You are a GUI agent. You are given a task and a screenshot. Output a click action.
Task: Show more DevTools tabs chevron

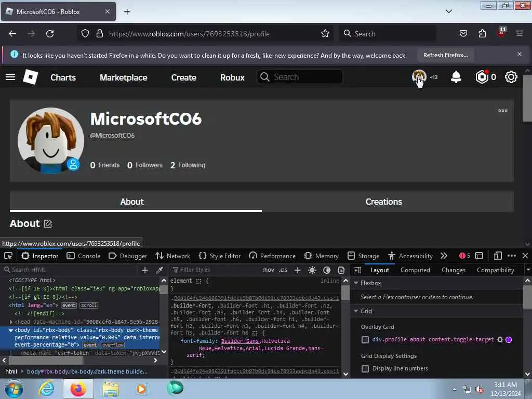444,256
